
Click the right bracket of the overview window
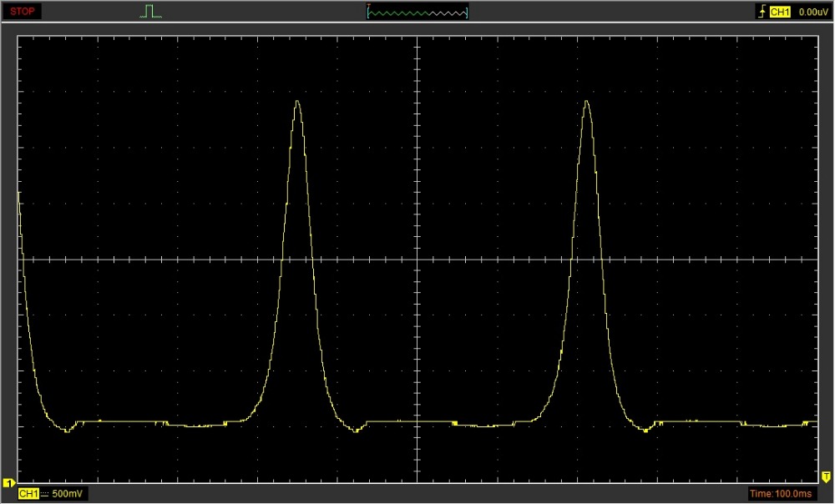(468, 12)
